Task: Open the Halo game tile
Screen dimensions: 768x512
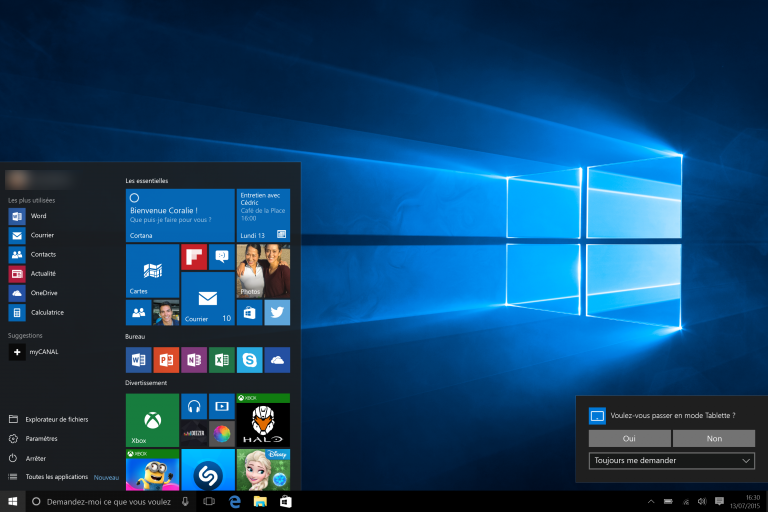Action: pos(263,420)
